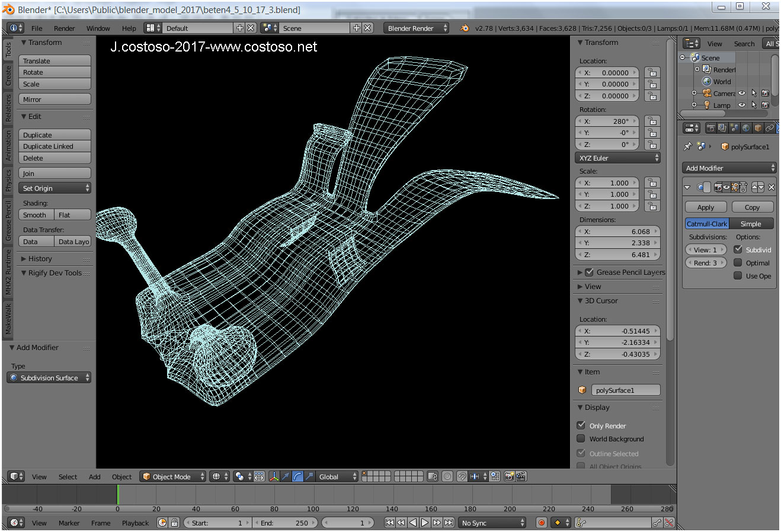Screen dimensions: 781x532
Task: Click the modifier delete X icon
Action: coord(771,187)
